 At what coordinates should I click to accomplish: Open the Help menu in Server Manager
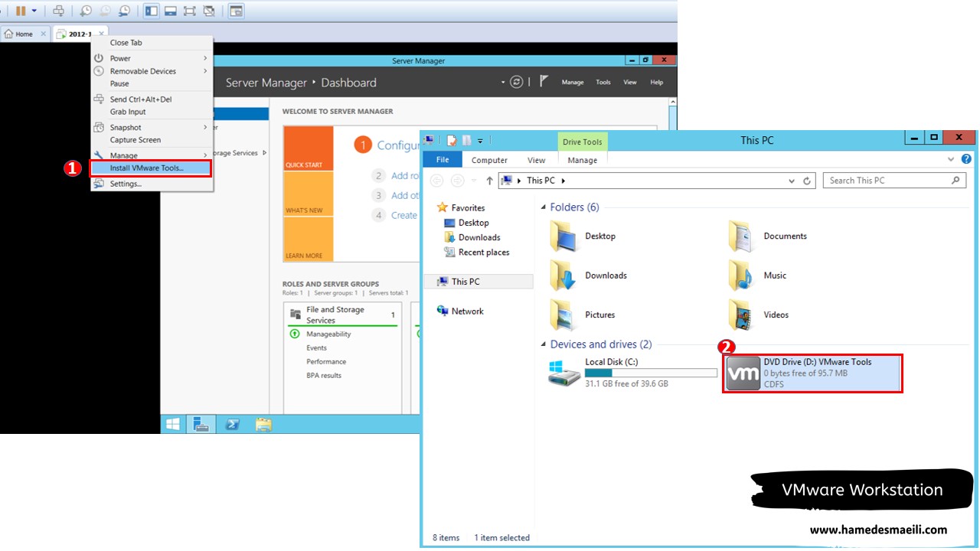point(656,83)
